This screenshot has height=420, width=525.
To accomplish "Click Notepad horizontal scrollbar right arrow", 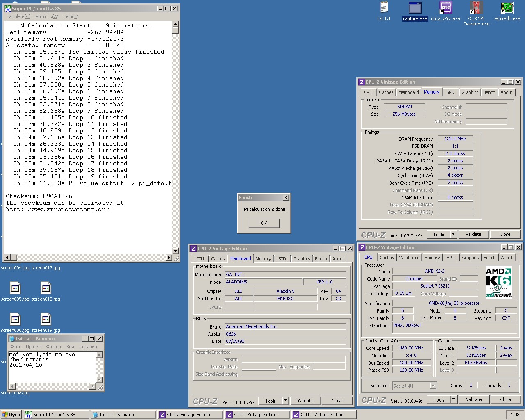I will [x=92, y=386].
